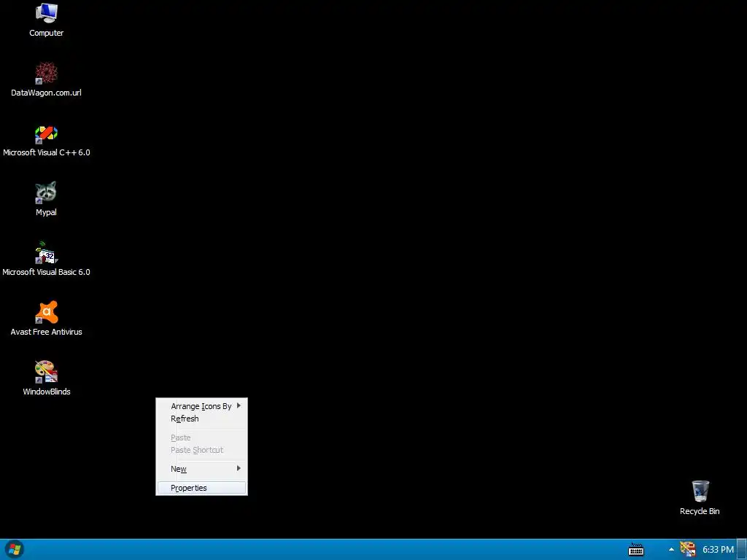
Task: Expand the New submenu
Action: click(x=201, y=469)
